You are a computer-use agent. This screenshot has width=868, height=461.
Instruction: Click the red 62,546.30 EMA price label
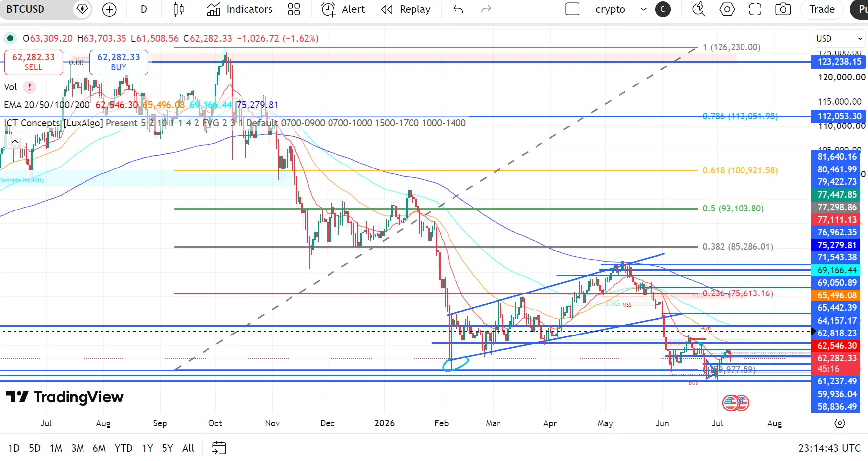[x=836, y=346]
